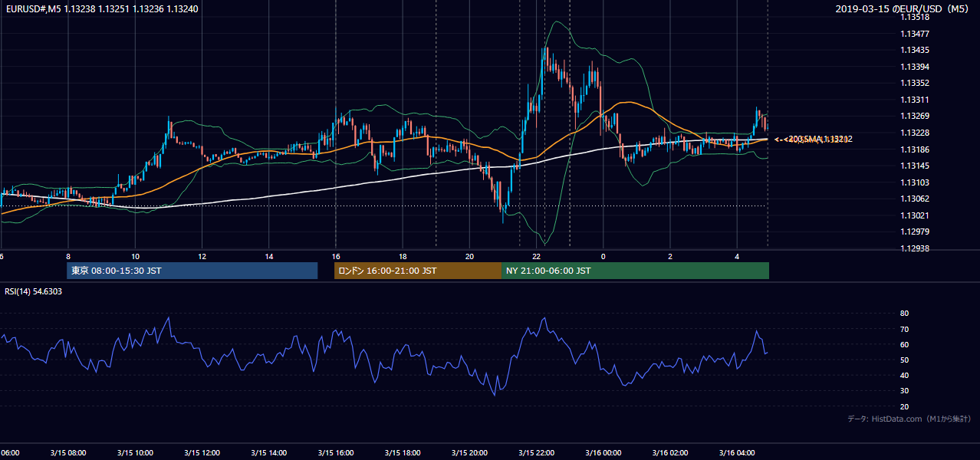Select price axis label 1.13352
This screenshot has width=980, height=460.
[916, 83]
